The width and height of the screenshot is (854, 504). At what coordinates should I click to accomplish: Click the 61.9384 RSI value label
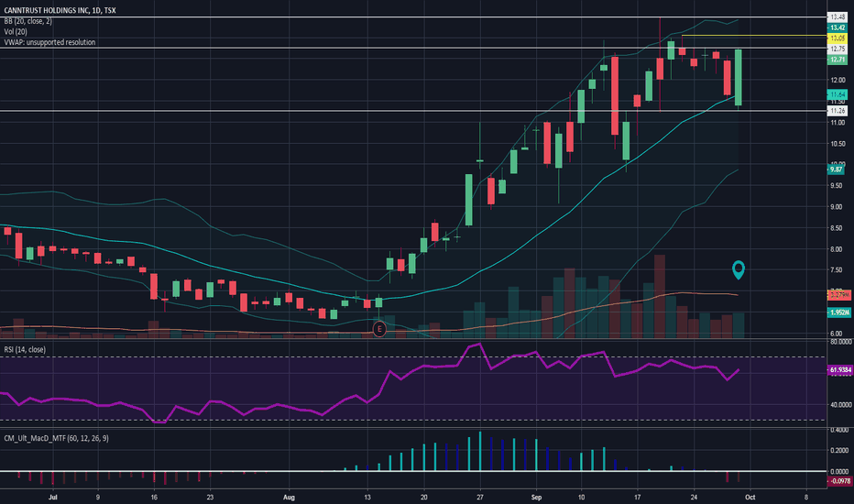point(840,370)
